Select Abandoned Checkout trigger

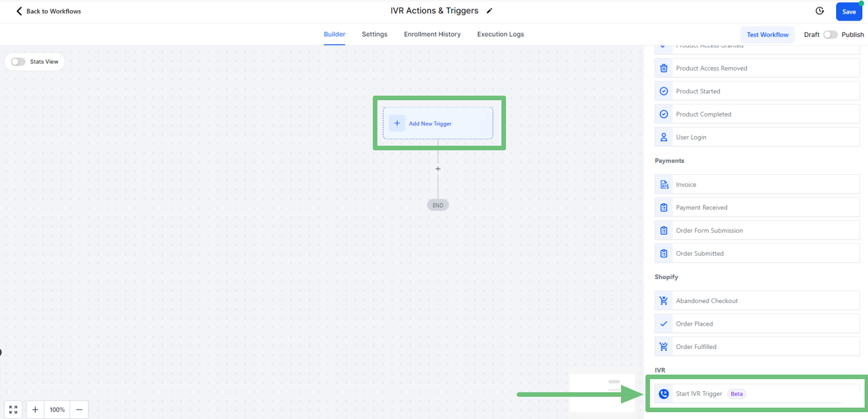point(757,300)
